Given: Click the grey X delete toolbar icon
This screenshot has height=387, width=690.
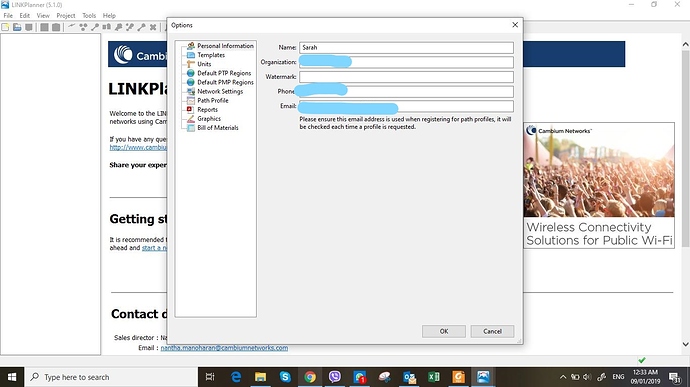Looking at the screenshot, I should pos(153,27).
